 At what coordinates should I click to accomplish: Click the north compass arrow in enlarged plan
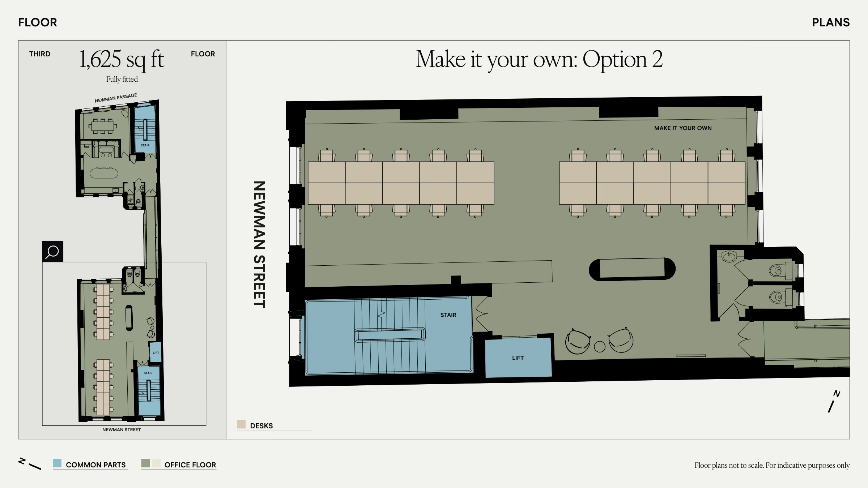pos(834,401)
